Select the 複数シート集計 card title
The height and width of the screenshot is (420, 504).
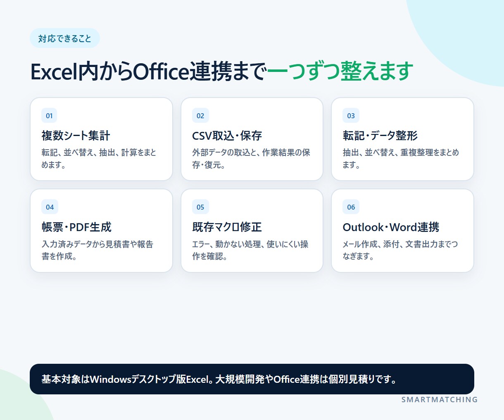click(76, 136)
